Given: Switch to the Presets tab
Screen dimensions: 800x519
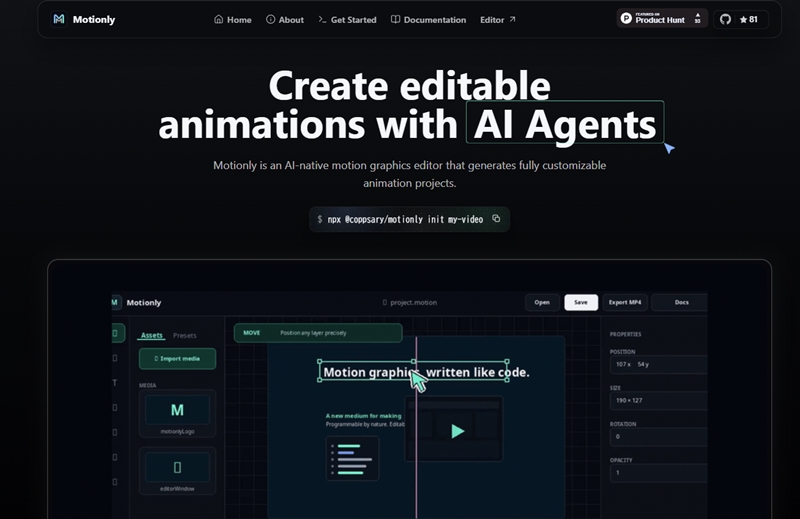Looking at the screenshot, I should click(185, 335).
